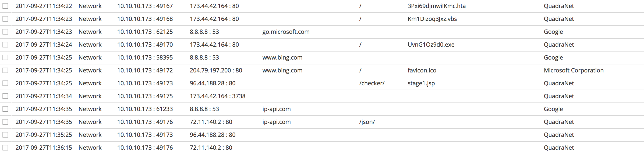Click the 3Pxi69djmwilKmc.hta filename

[x=436, y=6]
